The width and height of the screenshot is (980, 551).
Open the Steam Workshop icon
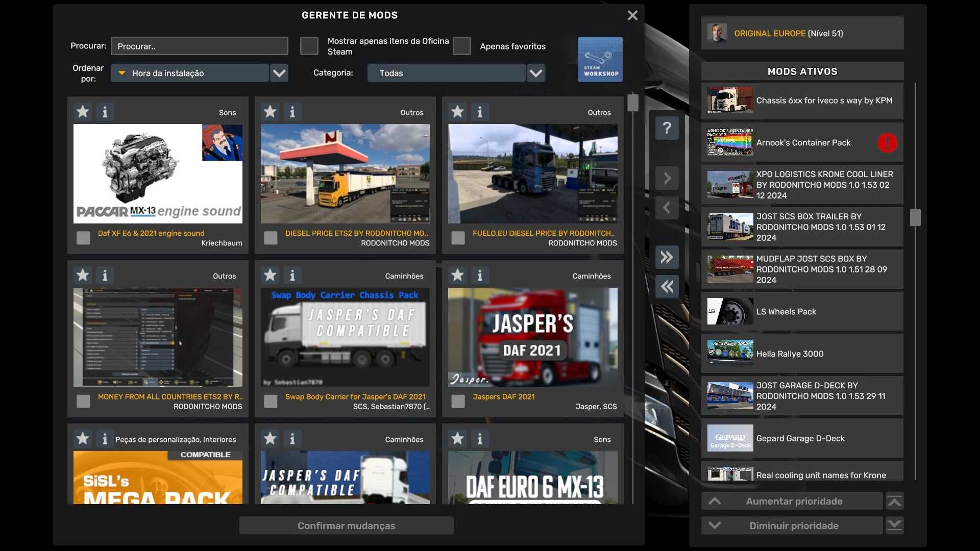coord(600,59)
